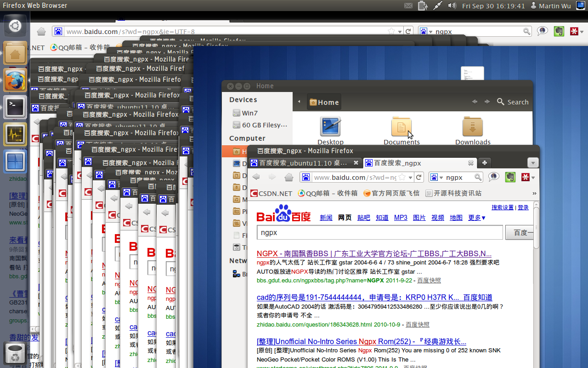This screenshot has height=368, width=588.
Task: Open the Ubuntu Dash from launcher
Action: coord(15,26)
